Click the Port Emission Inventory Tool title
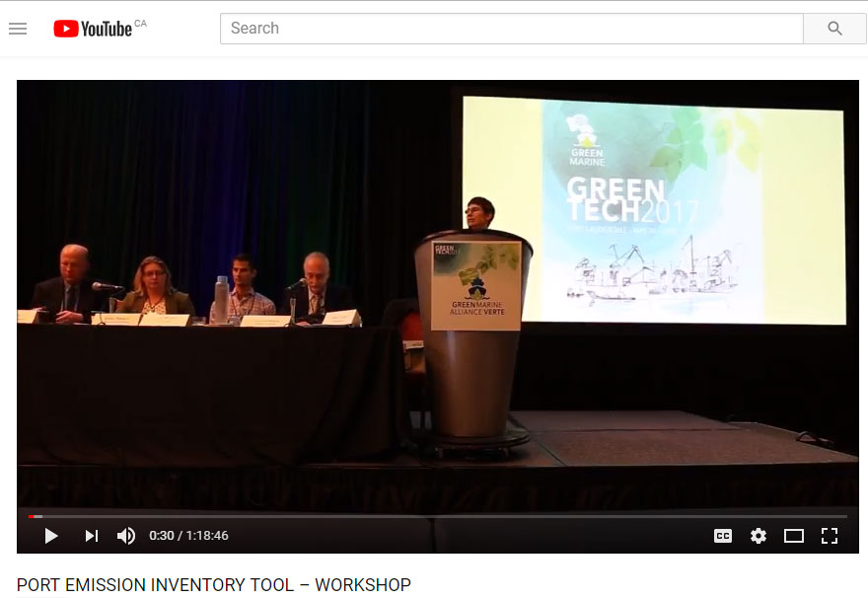This screenshot has height=598, width=868. coord(214,585)
